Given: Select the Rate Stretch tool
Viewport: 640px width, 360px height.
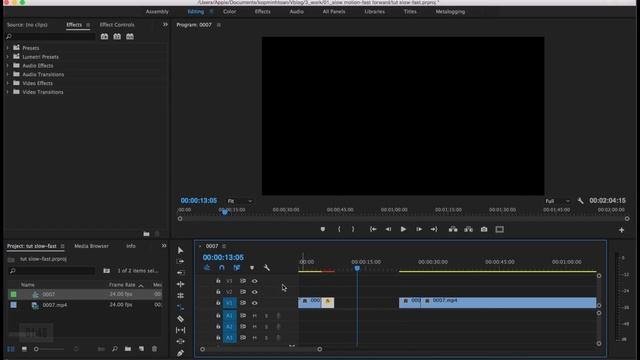Looking at the screenshot, I should point(180,307).
